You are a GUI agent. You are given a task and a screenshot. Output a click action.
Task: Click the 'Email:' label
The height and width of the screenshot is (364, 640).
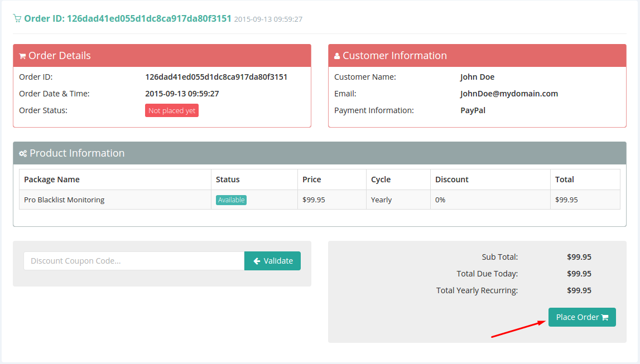(x=345, y=94)
